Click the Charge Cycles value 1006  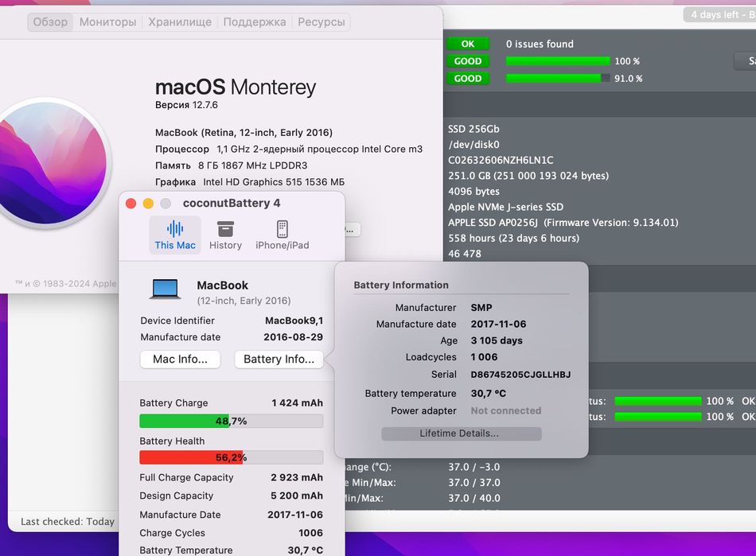tap(310, 533)
